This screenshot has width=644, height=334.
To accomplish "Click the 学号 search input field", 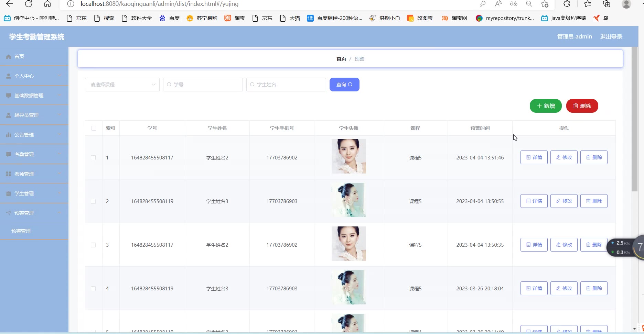I will 203,85.
